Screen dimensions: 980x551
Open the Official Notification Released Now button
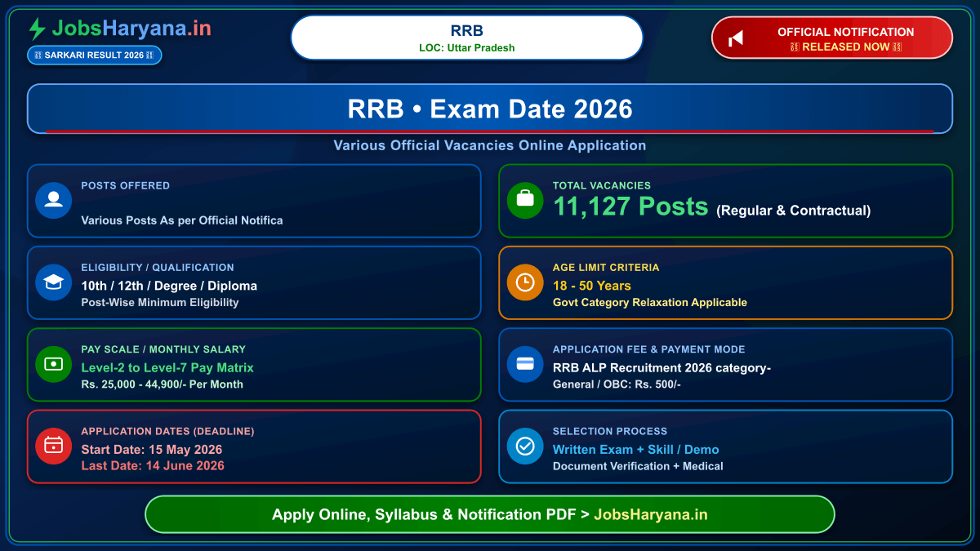[x=832, y=38]
